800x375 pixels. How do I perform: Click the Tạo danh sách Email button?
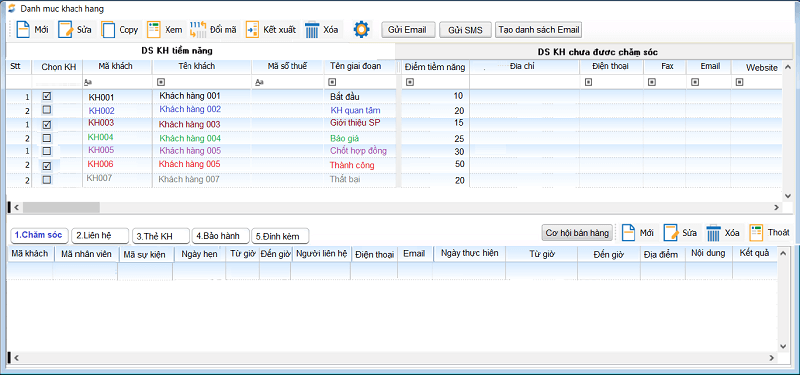(x=538, y=30)
